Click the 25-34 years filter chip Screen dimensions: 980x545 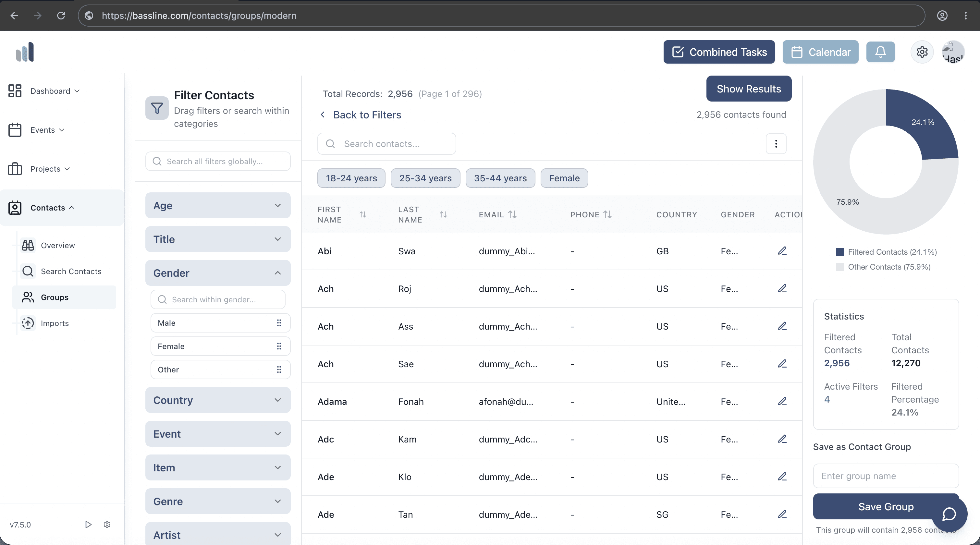(x=425, y=178)
